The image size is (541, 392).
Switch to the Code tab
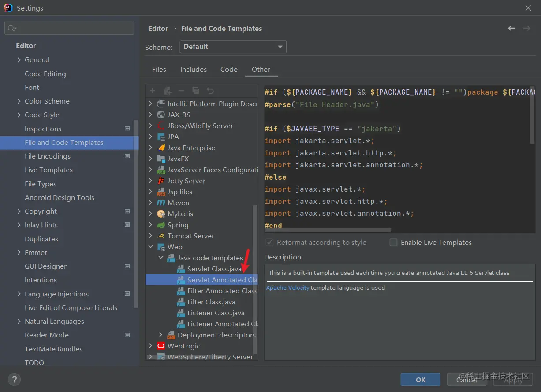pyautogui.click(x=229, y=69)
